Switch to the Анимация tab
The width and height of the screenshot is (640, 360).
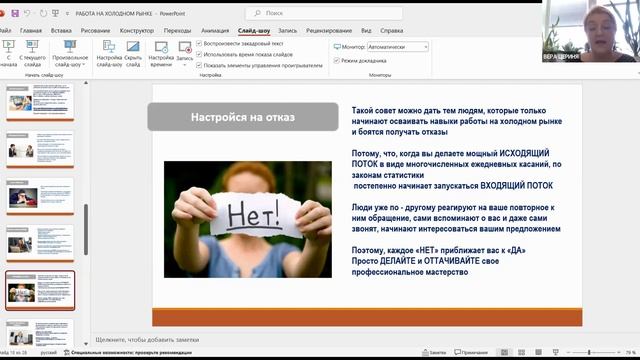pyautogui.click(x=215, y=31)
